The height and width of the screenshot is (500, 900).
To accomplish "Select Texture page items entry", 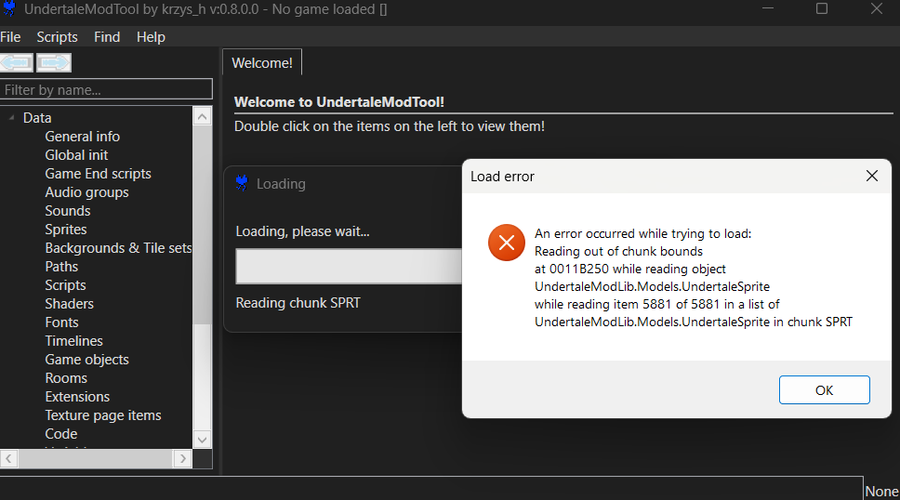I will [103, 415].
